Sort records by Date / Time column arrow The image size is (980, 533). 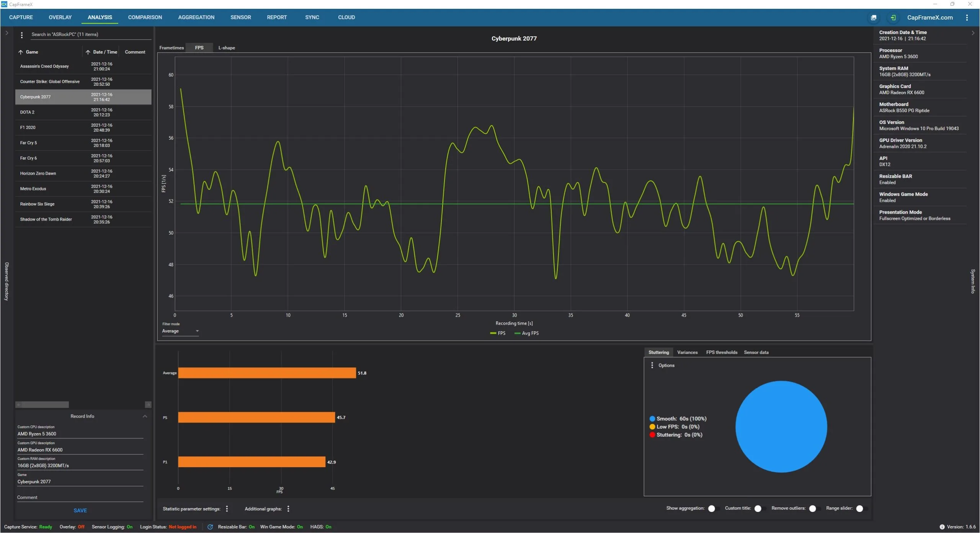pyautogui.click(x=88, y=52)
